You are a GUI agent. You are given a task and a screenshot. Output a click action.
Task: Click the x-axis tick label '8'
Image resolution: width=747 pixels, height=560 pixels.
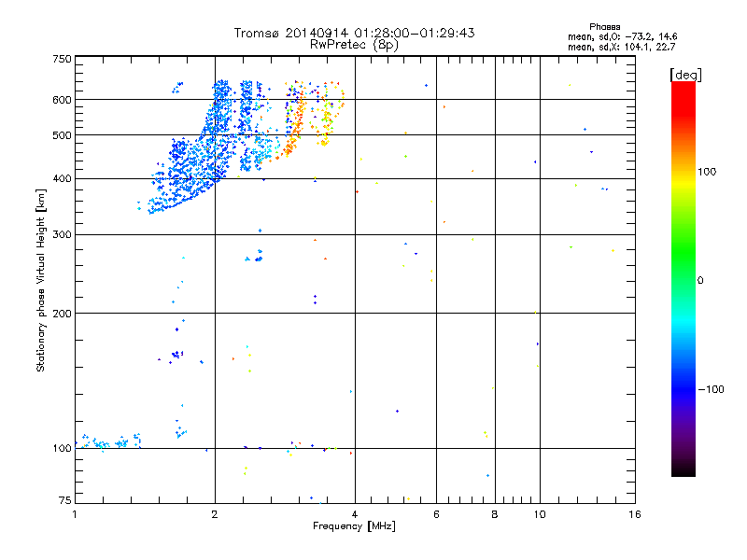[x=495, y=514]
